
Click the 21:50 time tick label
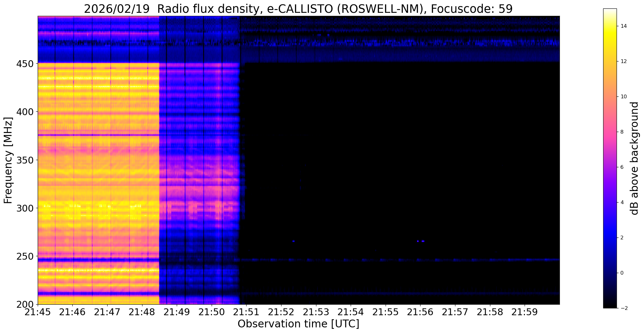[x=212, y=312]
